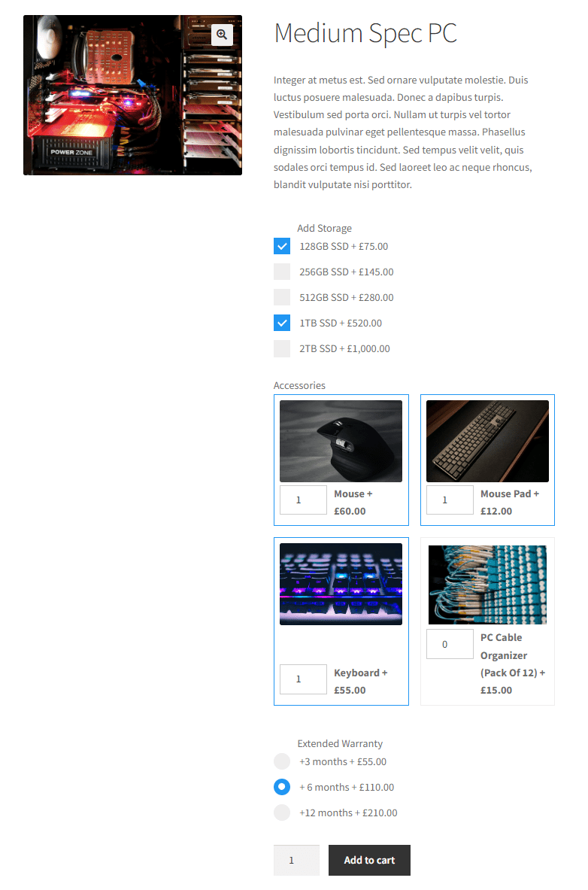Tick the 256GB SSD checkbox
588x890 pixels.
pos(282,272)
